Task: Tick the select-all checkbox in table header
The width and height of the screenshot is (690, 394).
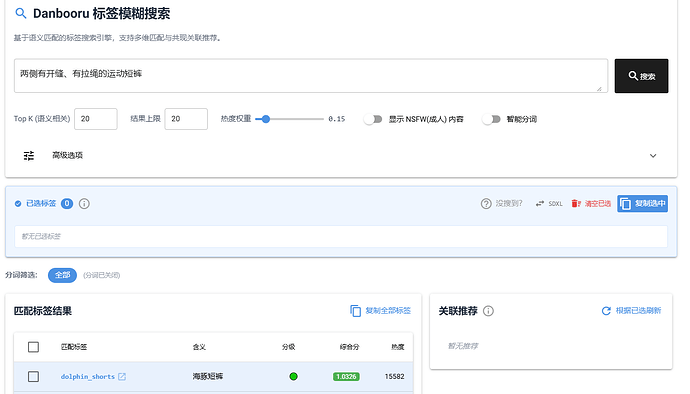Action: click(x=33, y=347)
